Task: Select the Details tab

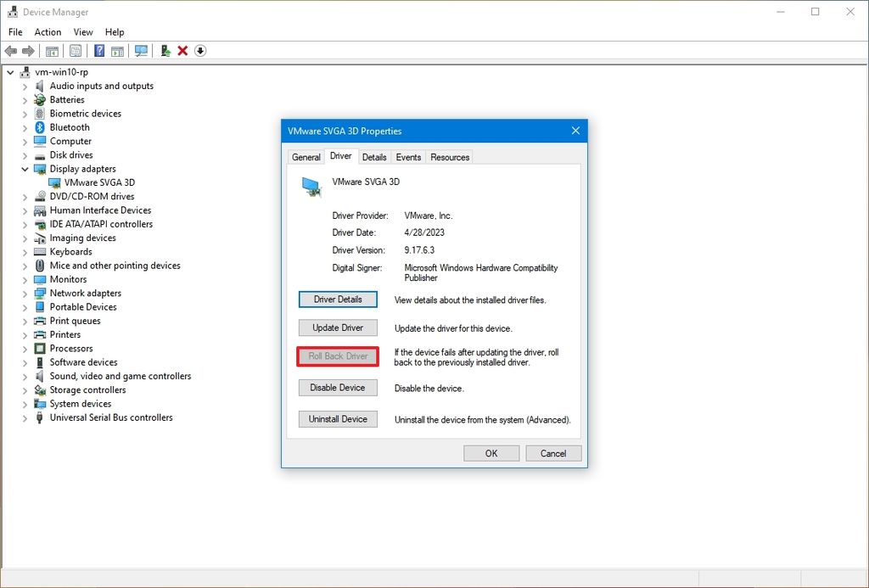Action: pyautogui.click(x=374, y=157)
